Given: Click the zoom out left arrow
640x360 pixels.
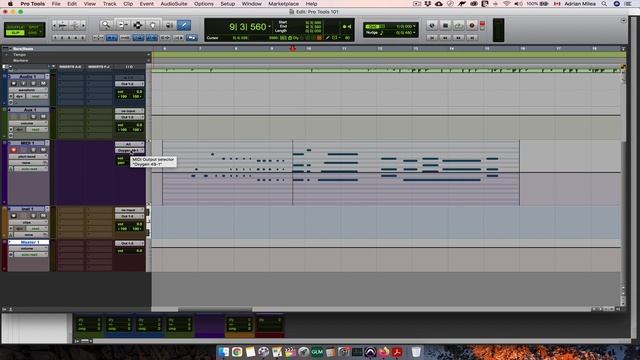Looking at the screenshot, I should 54,25.
